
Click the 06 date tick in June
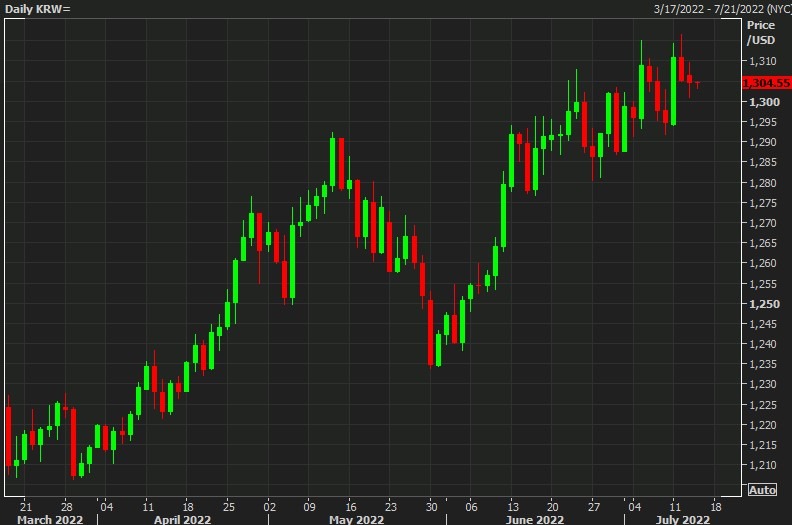(x=471, y=506)
